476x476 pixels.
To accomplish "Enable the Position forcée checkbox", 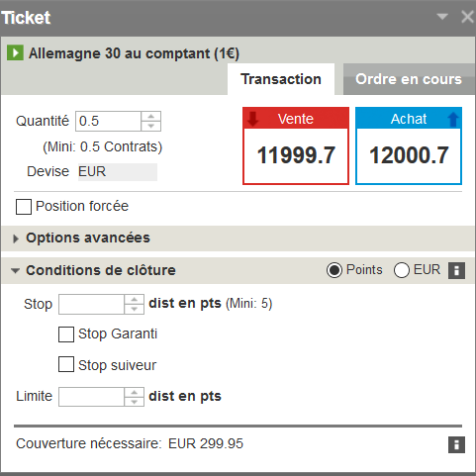I will pos(24,207).
